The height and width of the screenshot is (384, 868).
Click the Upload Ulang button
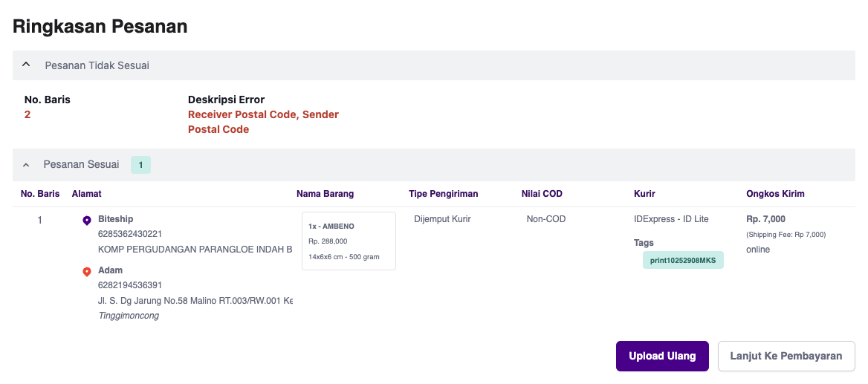tap(662, 356)
